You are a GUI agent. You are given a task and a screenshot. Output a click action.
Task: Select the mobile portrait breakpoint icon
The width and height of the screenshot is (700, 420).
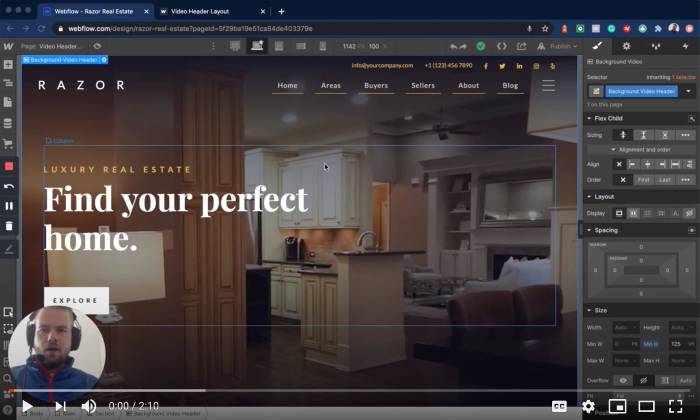[x=322, y=46]
